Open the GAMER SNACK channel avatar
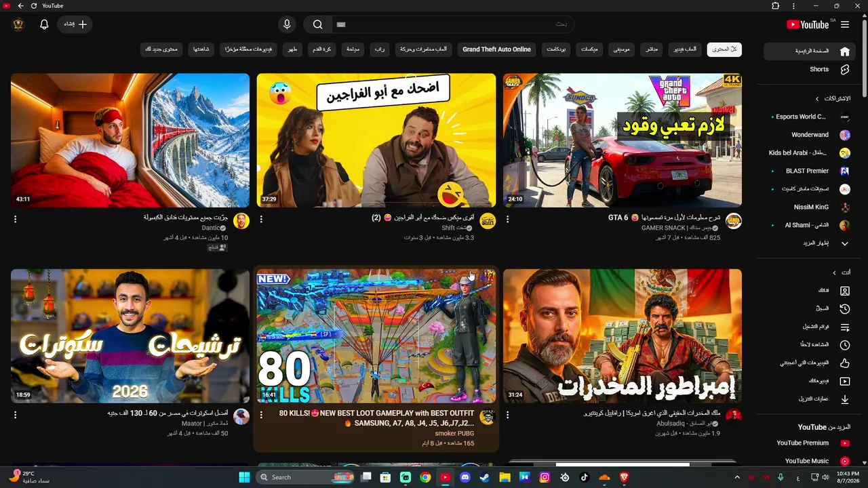Screen dimensions: 868x488 734,221
